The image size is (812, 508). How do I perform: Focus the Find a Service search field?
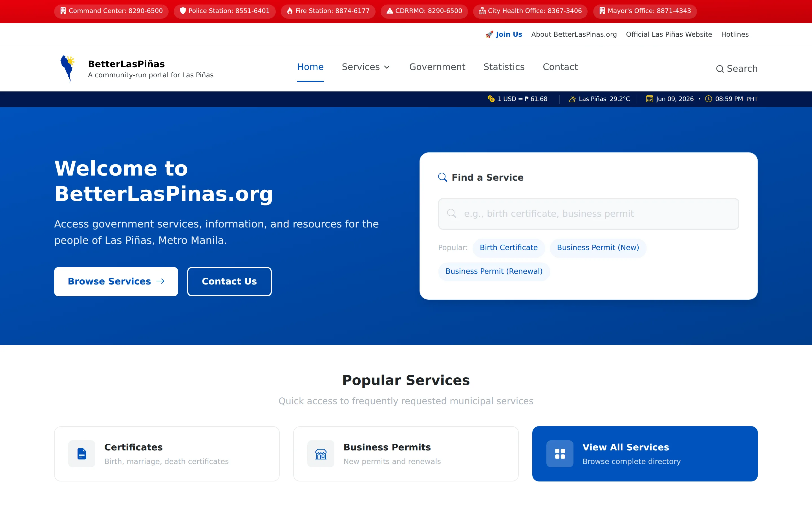(588, 214)
